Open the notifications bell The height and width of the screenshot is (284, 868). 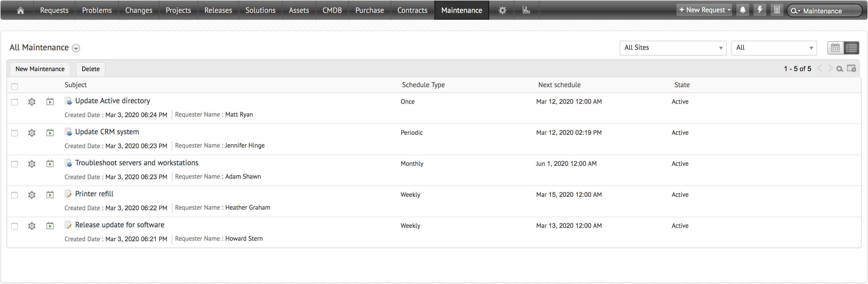[x=743, y=10]
